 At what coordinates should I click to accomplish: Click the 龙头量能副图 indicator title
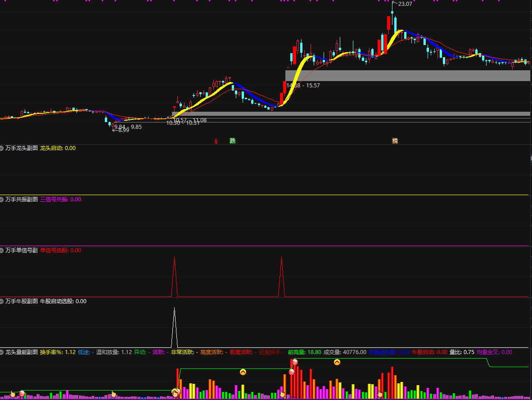coord(22,352)
